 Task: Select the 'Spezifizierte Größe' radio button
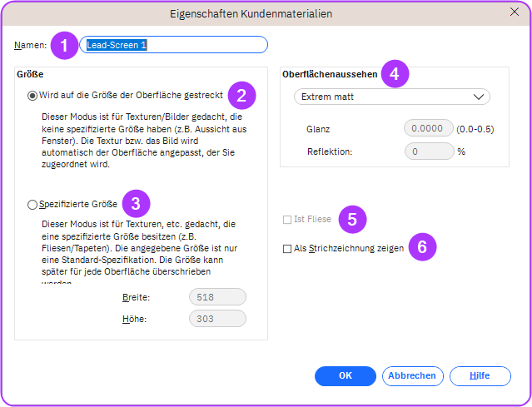point(32,203)
